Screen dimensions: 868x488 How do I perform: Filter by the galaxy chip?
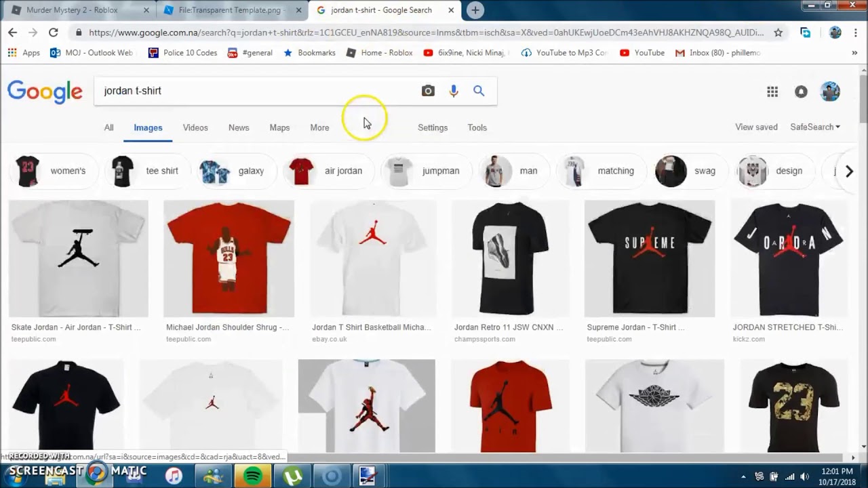point(235,171)
